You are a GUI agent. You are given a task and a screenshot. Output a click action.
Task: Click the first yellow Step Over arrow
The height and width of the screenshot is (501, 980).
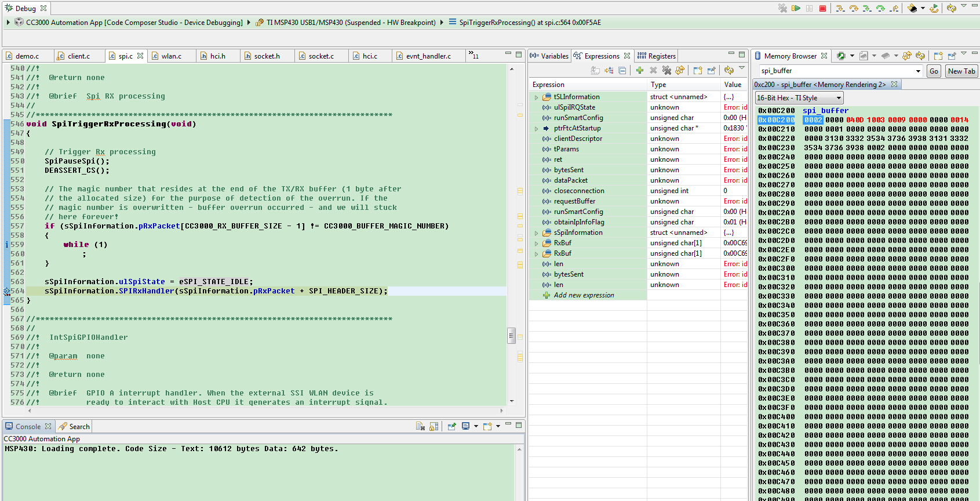point(854,8)
